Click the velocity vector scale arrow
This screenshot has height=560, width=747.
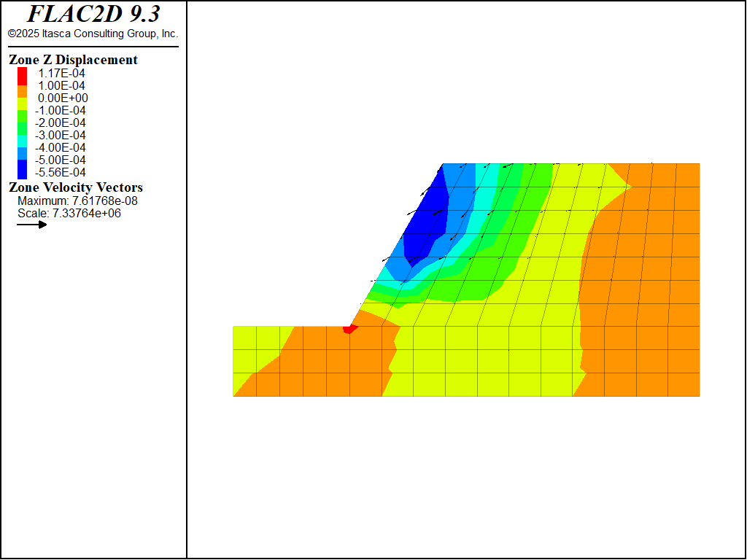click(32, 225)
